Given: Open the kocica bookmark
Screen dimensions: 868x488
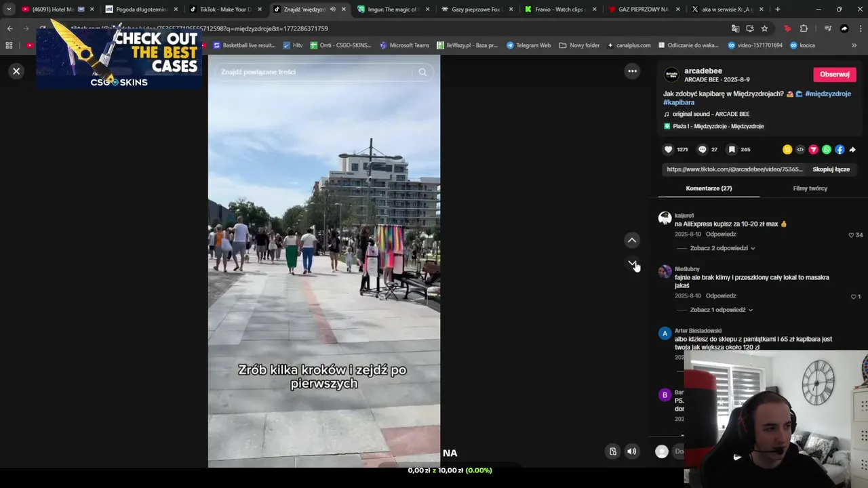Looking at the screenshot, I should 802,45.
